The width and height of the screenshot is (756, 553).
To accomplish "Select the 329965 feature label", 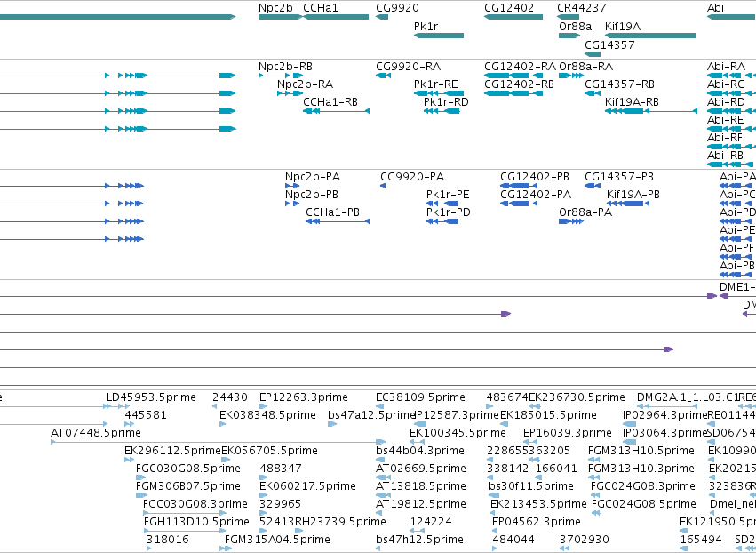I will [x=280, y=505].
